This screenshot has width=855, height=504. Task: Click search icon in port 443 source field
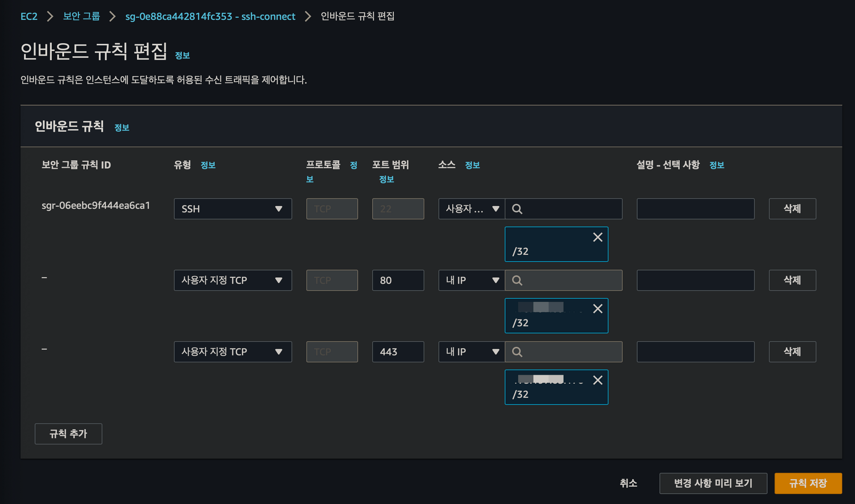[517, 352]
